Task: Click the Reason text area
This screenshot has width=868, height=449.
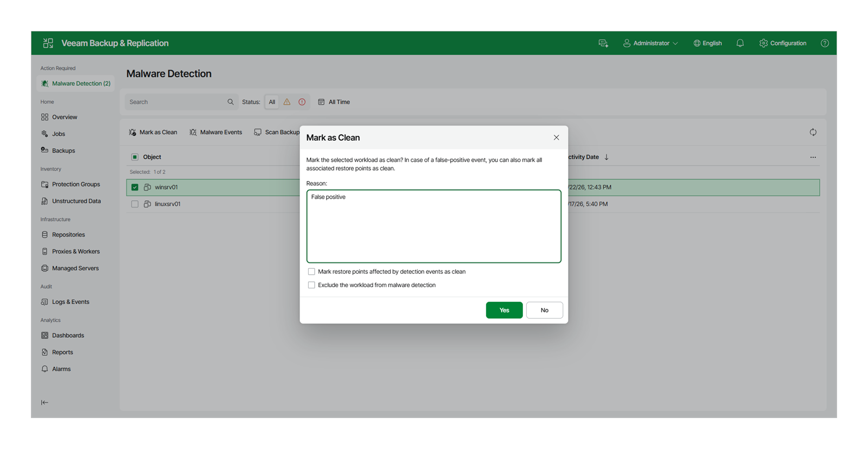Action: pyautogui.click(x=433, y=226)
